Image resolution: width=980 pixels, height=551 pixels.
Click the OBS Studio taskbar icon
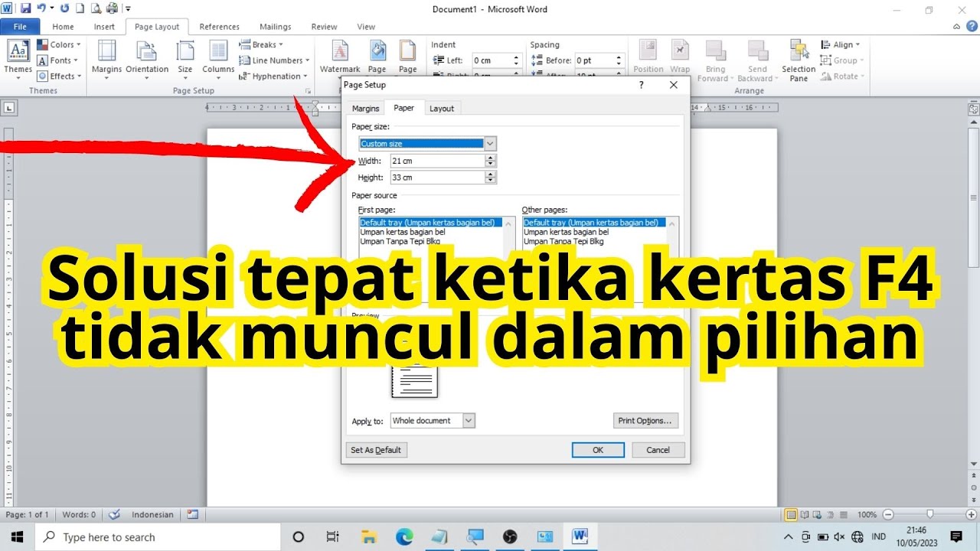coord(510,536)
